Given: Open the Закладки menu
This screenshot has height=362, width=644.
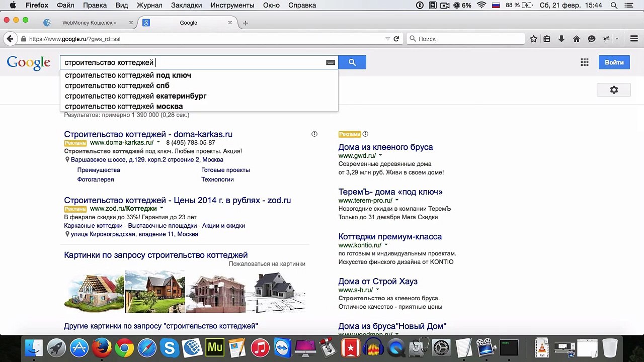Looking at the screenshot, I should point(186,6).
